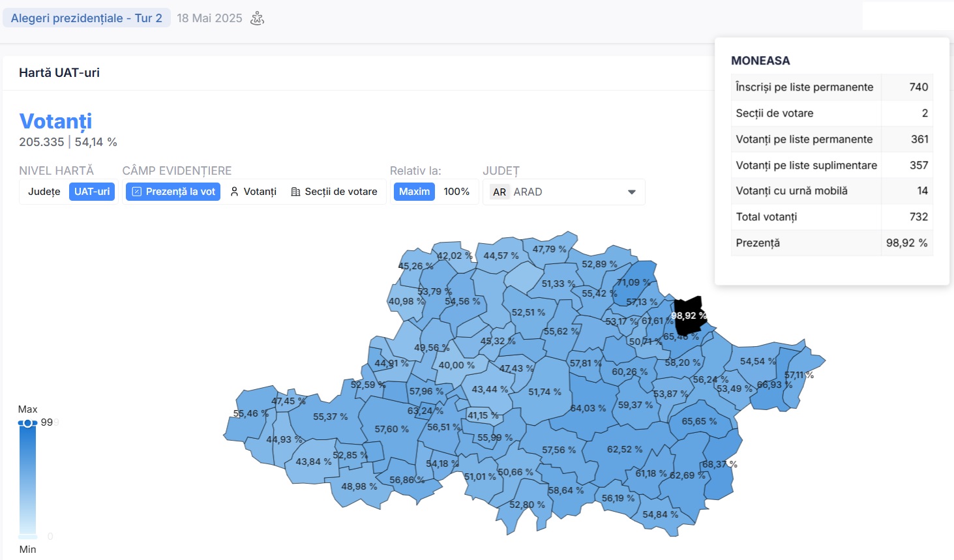Screen dimensions: 954x560
Task: Click the 205.335 | 54,14 % total
Action: [x=68, y=142]
